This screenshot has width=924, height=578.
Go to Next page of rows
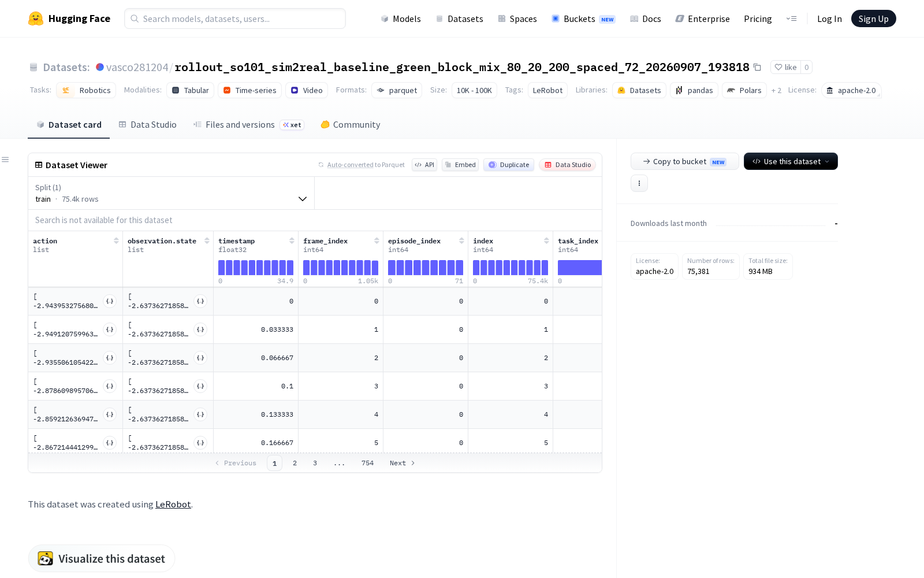click(403, 463)
